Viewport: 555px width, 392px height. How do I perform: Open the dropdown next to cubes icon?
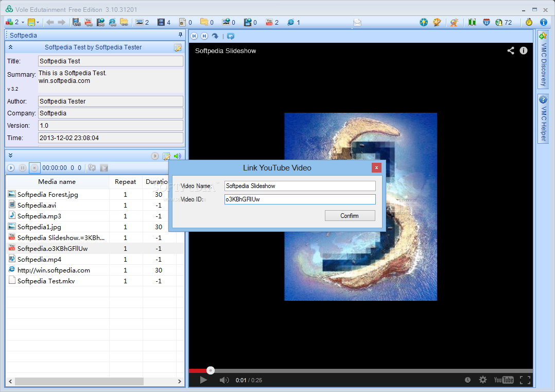(23, 22)
